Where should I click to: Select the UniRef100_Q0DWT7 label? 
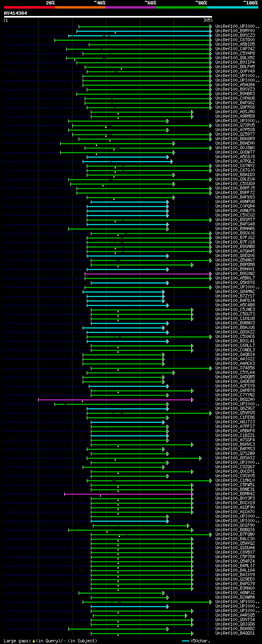coord(235,152)
